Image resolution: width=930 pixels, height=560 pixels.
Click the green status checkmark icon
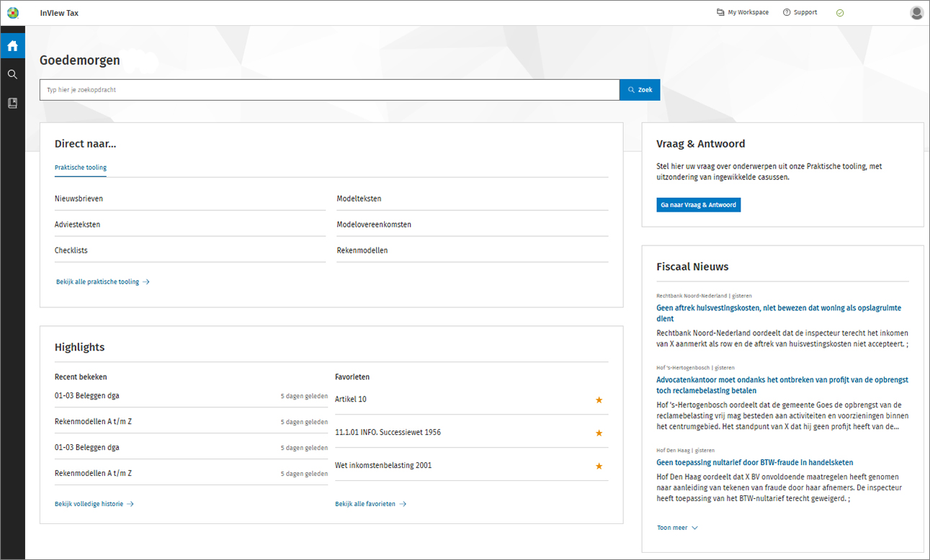[839, 13]
